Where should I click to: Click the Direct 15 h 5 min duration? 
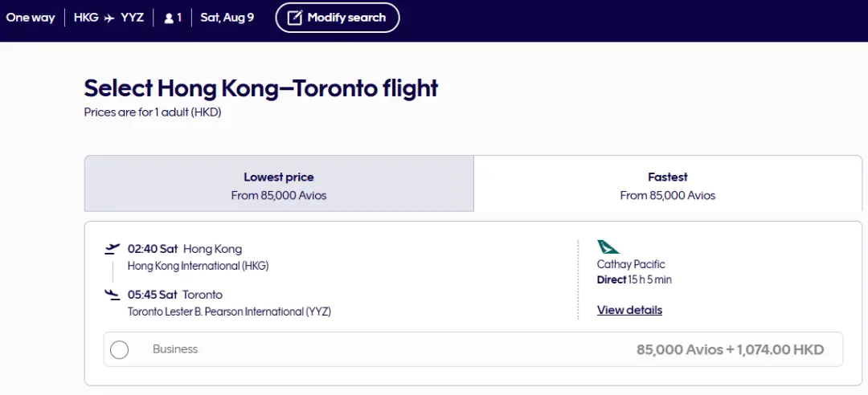[634, 280]
